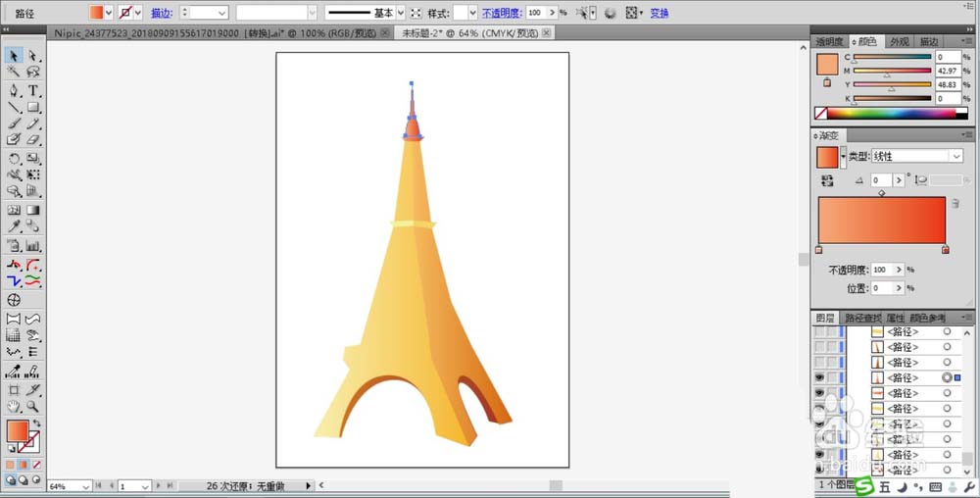Click target circle of first path row
The width and height of the screenshot is (980, 498).
click(x=947, y=331)
